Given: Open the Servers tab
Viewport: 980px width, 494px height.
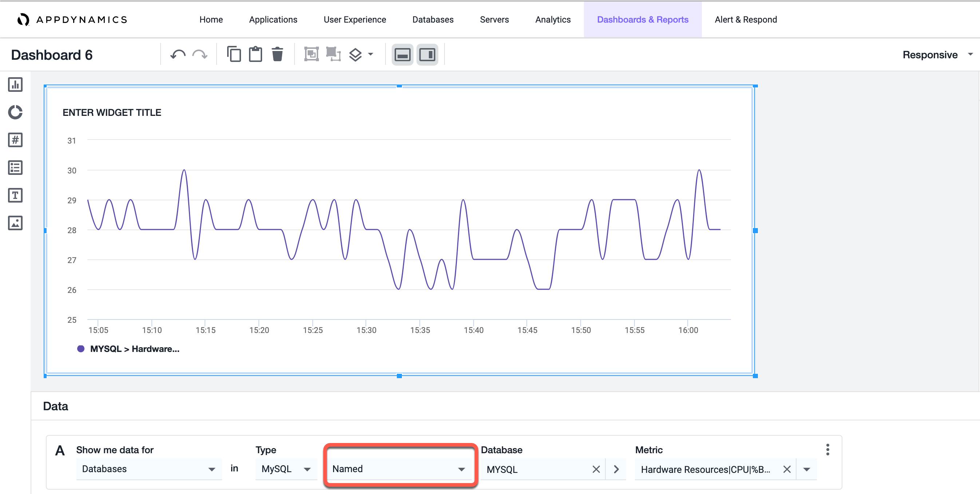Looking at the screenshot, I should point(494,20).
